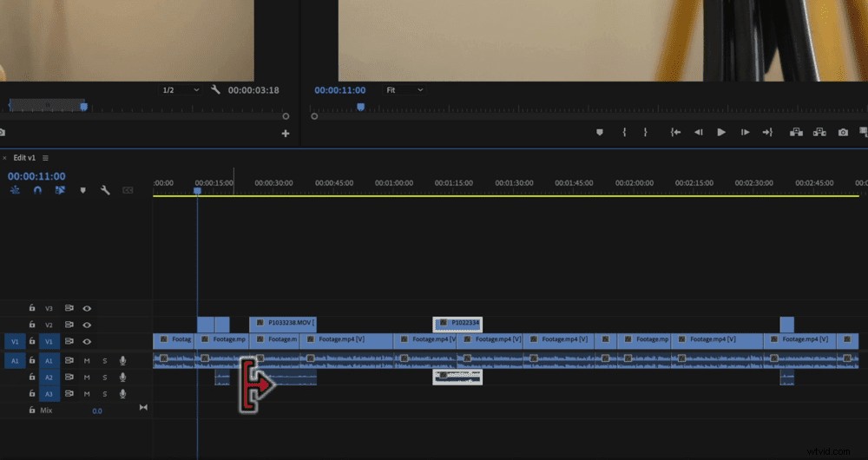The image size is (868, 460).
Task: Toggle sync lock for track V2
Action: pyautogui.click(x=69, y=325)
